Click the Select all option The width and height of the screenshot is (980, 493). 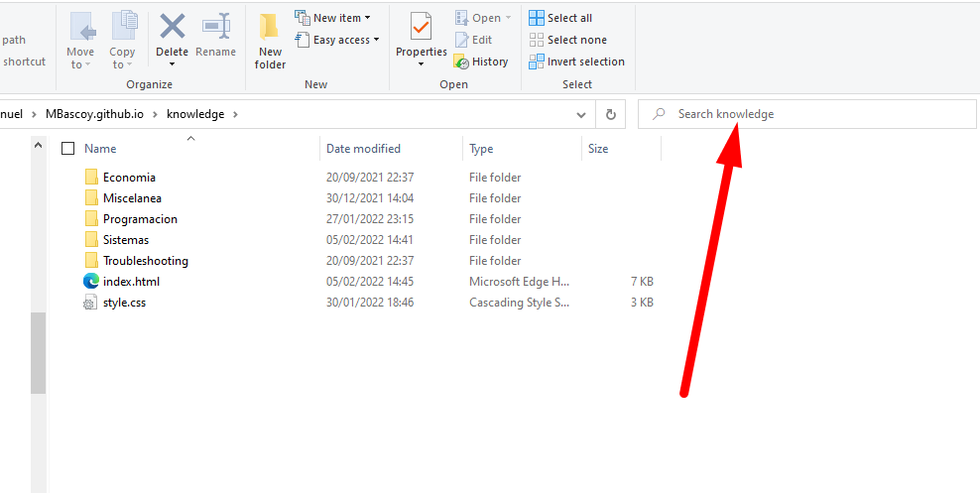pos(560,18)
